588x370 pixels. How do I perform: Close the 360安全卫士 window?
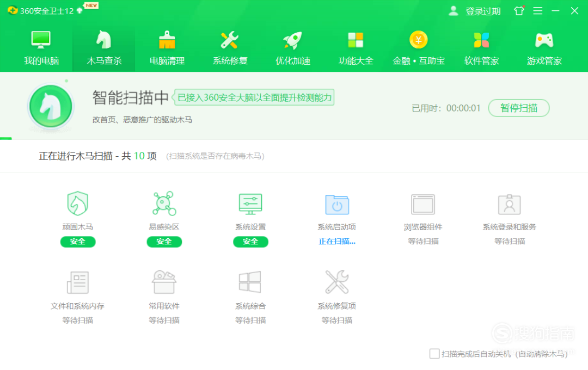click(x=574, y=11)
